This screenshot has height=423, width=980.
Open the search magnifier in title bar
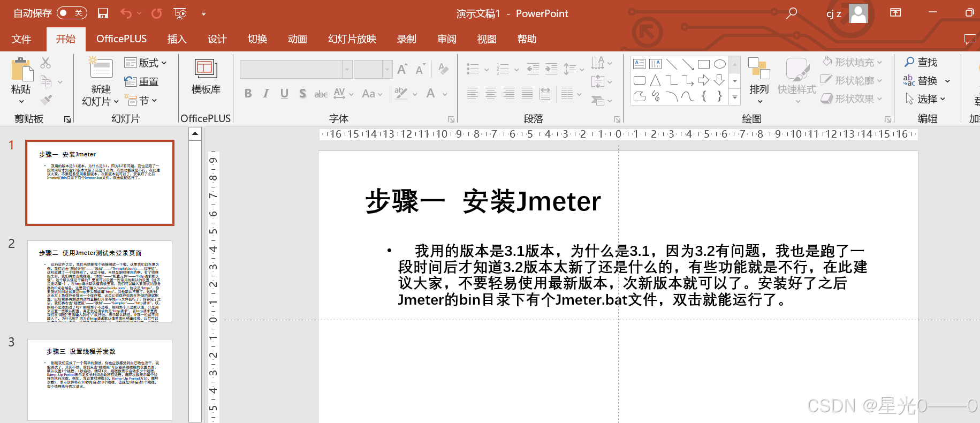792,13
